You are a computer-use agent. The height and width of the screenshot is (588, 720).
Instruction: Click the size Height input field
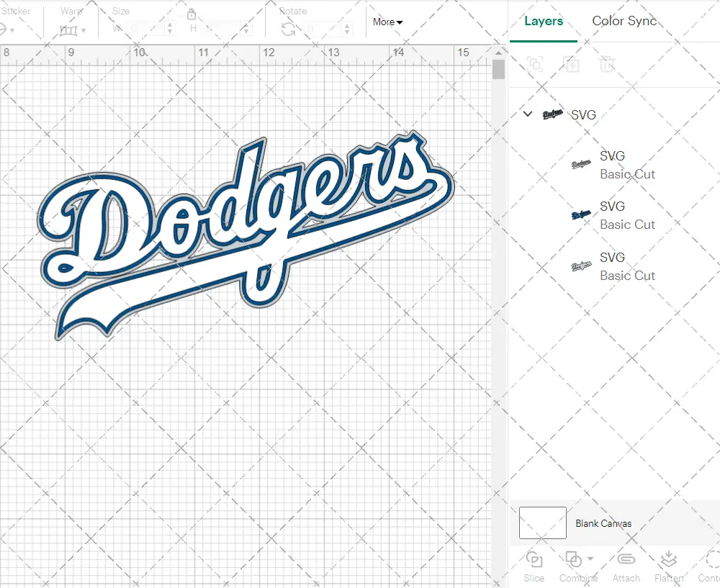[222, 29]
